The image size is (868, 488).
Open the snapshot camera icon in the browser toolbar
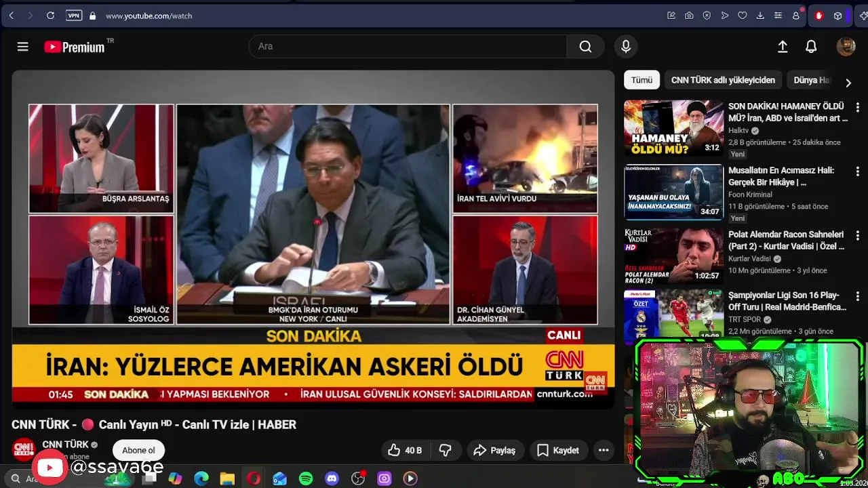click(689, 16)
